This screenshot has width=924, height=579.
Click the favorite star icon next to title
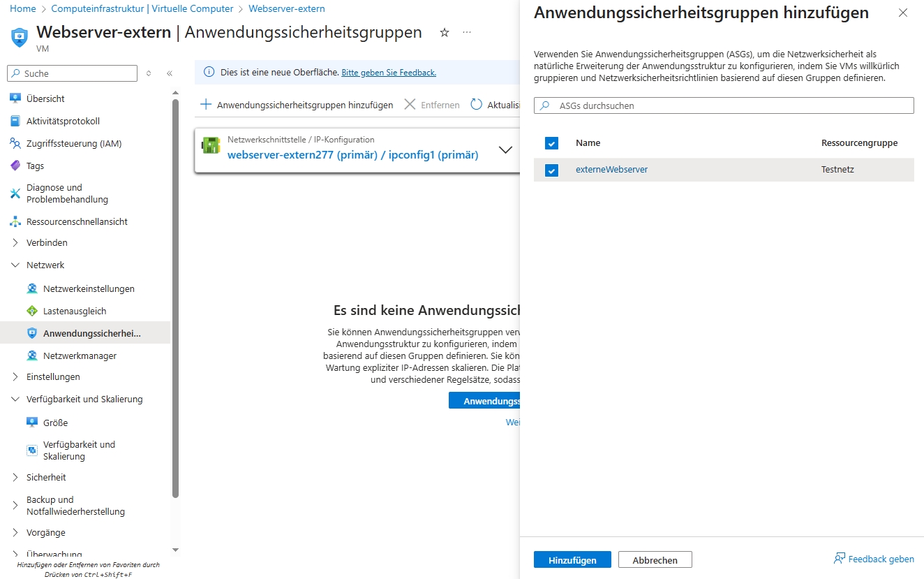(445, 33)
